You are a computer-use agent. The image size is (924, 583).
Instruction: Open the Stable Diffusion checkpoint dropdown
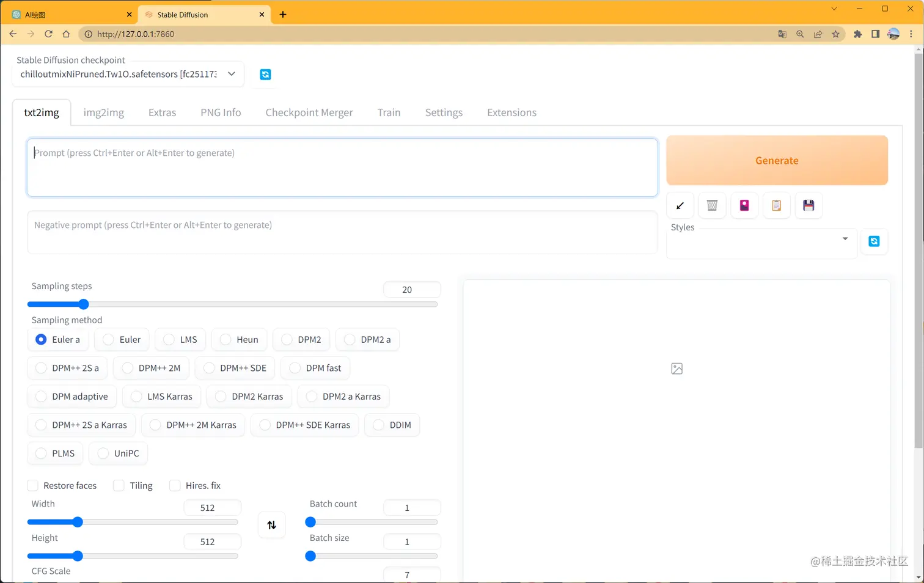(128, 75)
